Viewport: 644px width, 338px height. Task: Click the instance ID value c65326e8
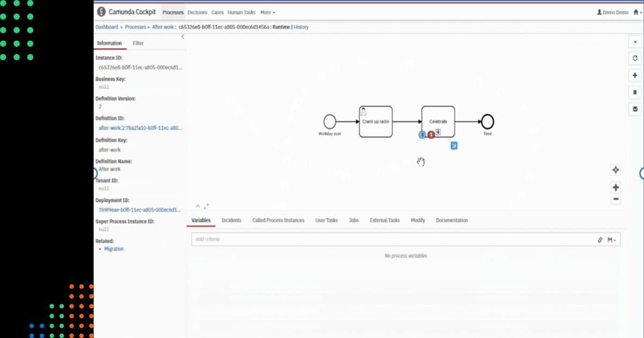tap(140, 68)
